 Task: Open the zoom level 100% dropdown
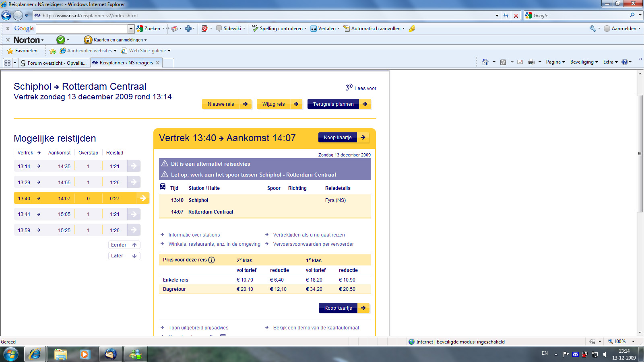pyautogui.click(x=633, y=341)
